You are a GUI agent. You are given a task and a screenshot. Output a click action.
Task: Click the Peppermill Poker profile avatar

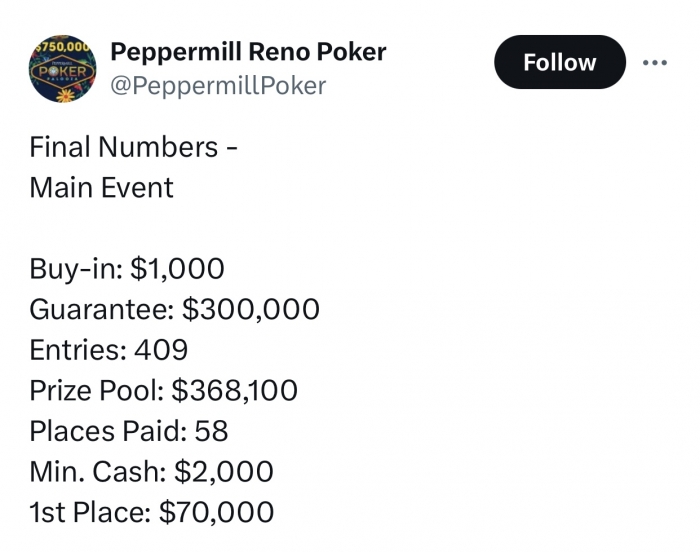pos(62,69)
